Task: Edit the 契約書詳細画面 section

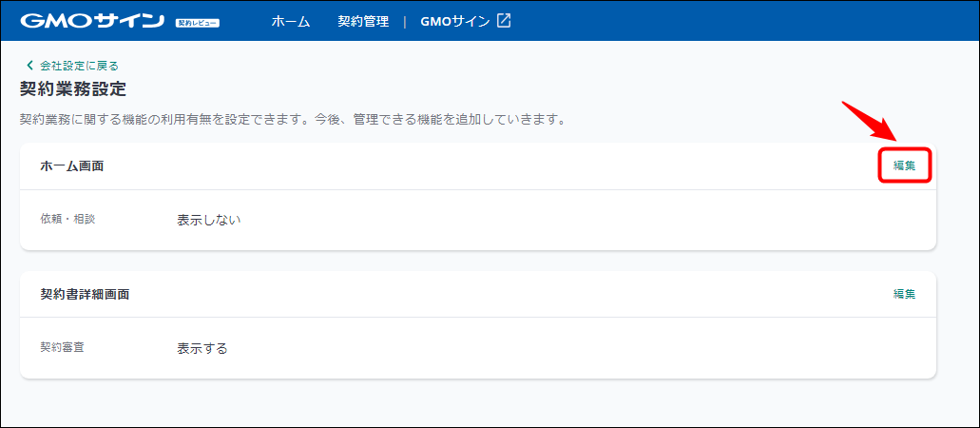Action: [904, 294]
